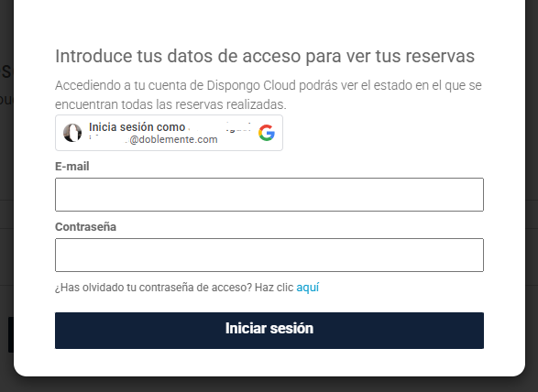Viewport: 538px width, 392px height.
Task: Click the @doblemente.com account email text
Action: point(153,139)
